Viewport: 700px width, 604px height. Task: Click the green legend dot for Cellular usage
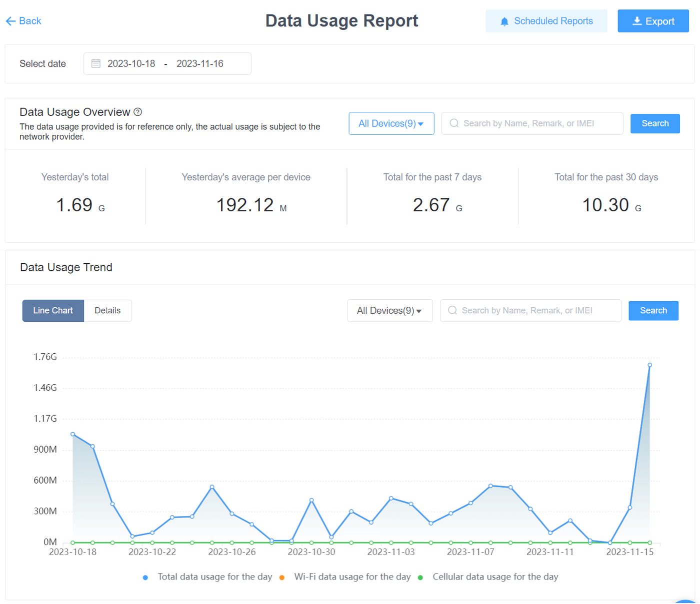tap(420, 578)
